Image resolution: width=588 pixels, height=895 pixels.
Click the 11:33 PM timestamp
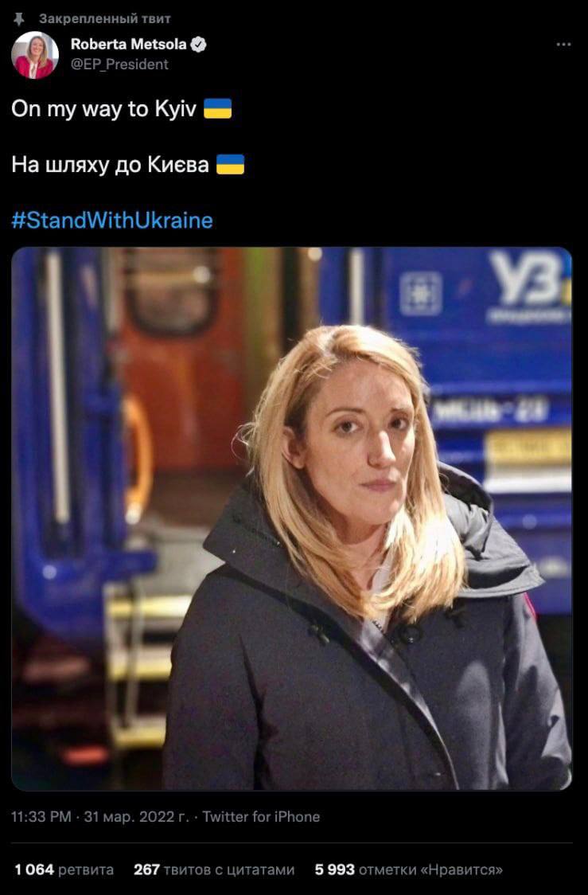click(41, 817)
